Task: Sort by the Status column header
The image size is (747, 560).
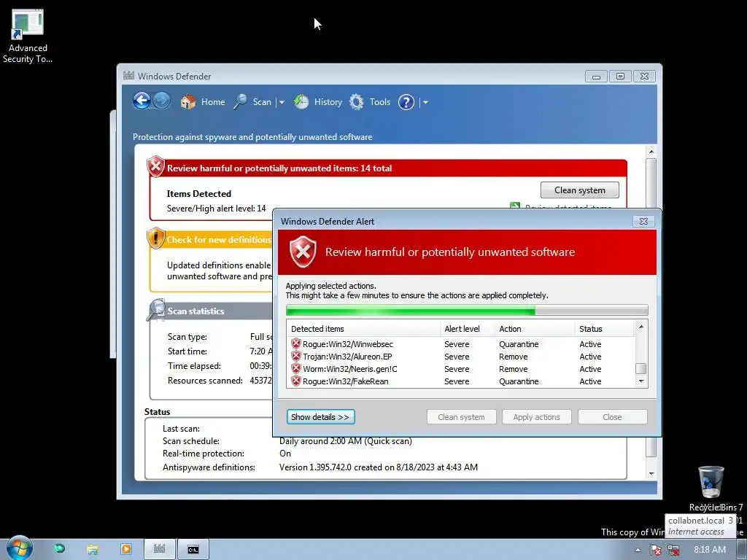Action: [x=605, y=329]
